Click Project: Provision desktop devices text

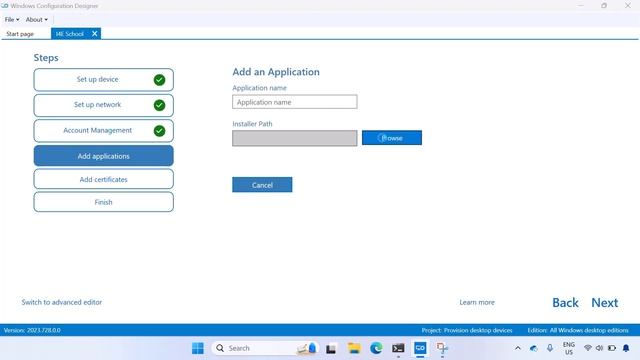point(467,330)
